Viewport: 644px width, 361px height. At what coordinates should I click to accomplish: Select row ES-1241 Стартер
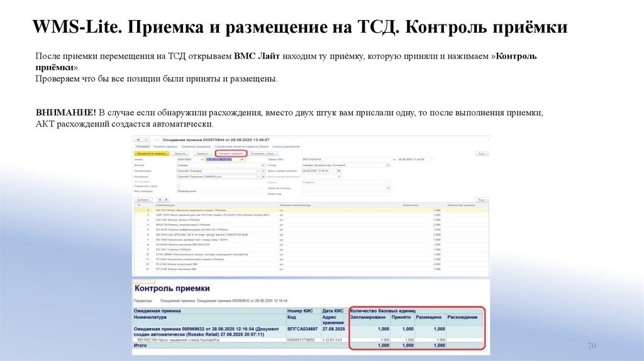(x=311, y=249)
